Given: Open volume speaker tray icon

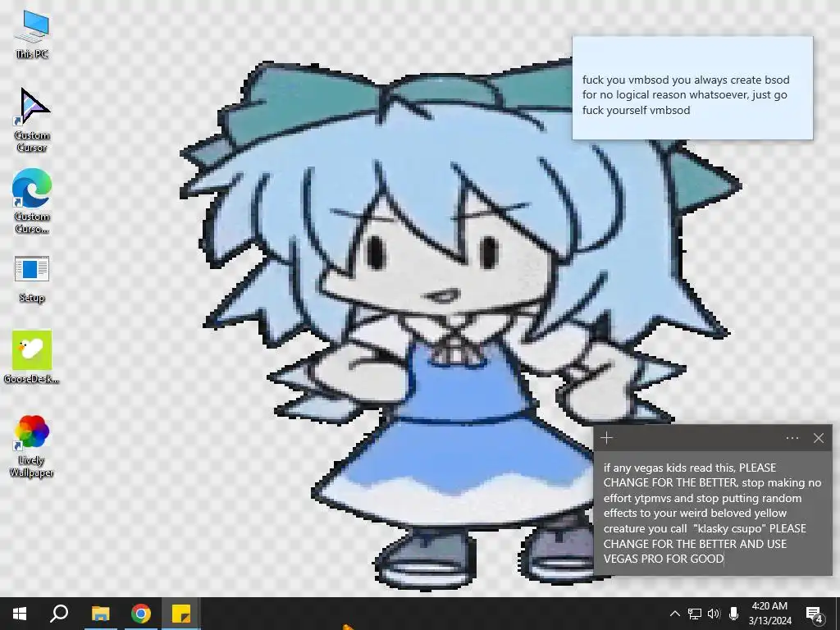Looking at the screenshot, I should coord(714,614).
